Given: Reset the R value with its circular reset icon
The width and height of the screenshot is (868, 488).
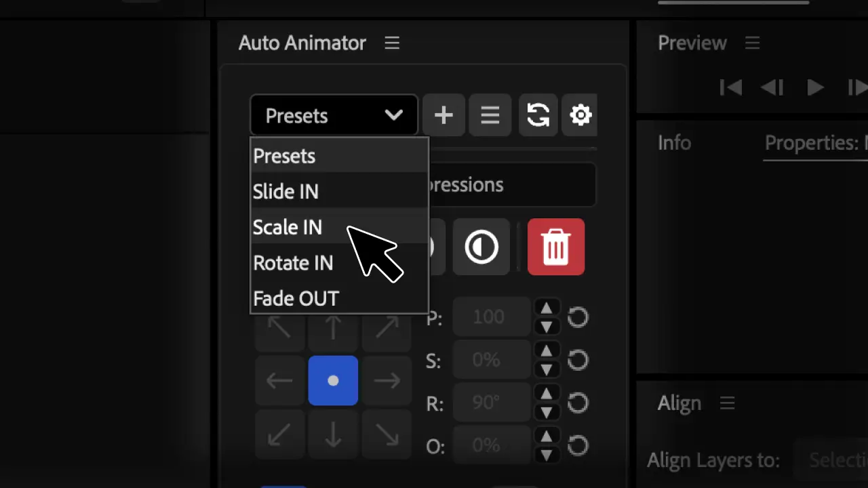Looking at the screenshot, I should (578, 403).
